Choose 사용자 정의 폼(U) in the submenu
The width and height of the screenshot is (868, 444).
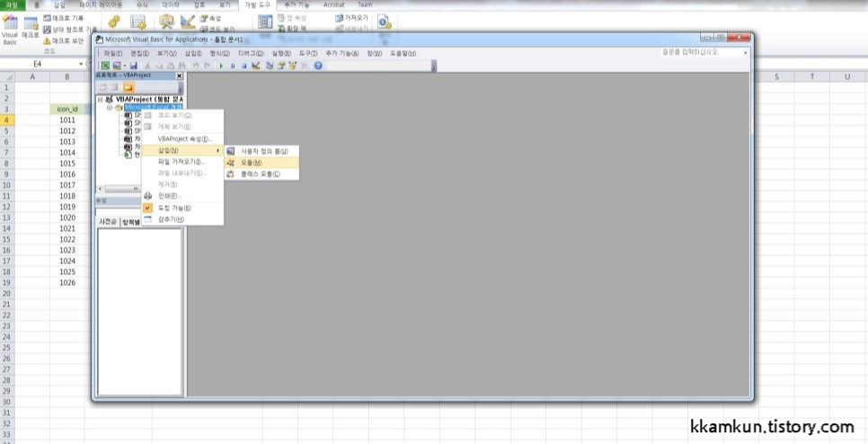(261, 151)
